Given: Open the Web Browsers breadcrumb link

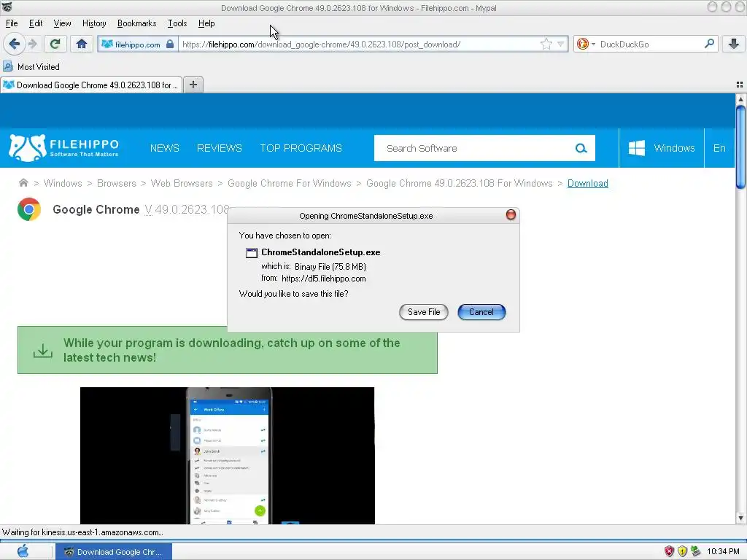Looking at the screenshot, I should pyautogui.click(x=182, y=183).
